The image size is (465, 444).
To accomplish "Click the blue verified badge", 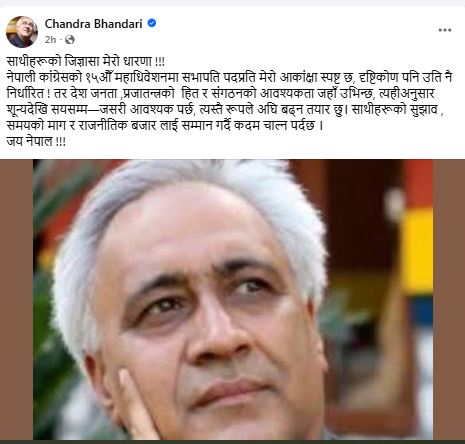I will (152, 23).
